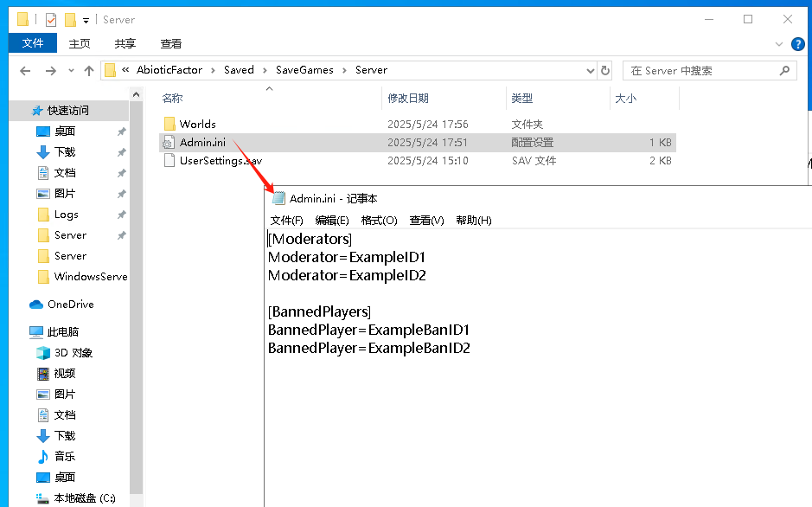
Task: Select the Worlds folder
Action: point(417,124)
